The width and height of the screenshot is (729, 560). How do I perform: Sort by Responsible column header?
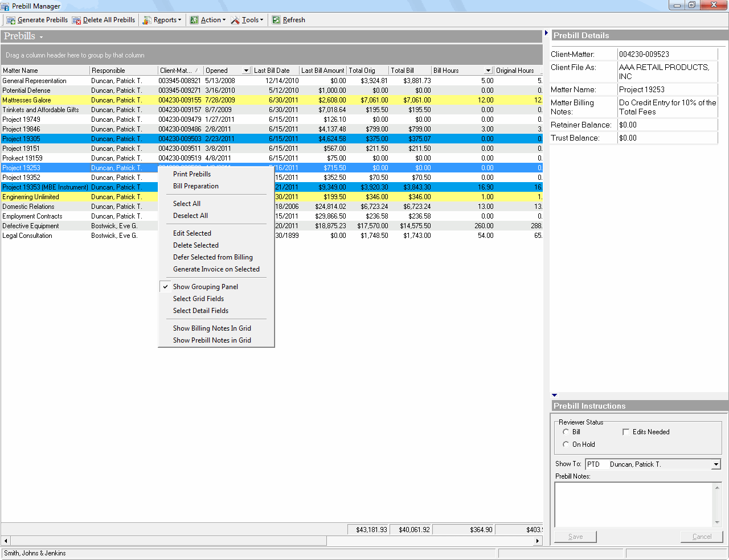click(x=124, y=71)
